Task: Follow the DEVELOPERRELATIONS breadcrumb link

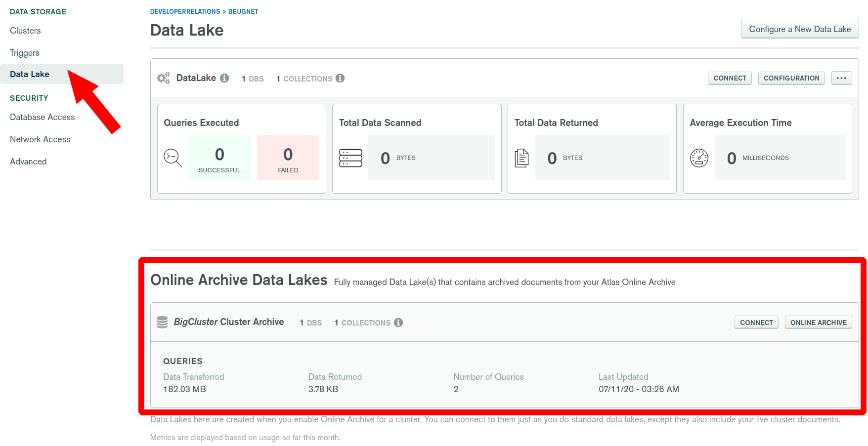Action: [x=185, y=11]
